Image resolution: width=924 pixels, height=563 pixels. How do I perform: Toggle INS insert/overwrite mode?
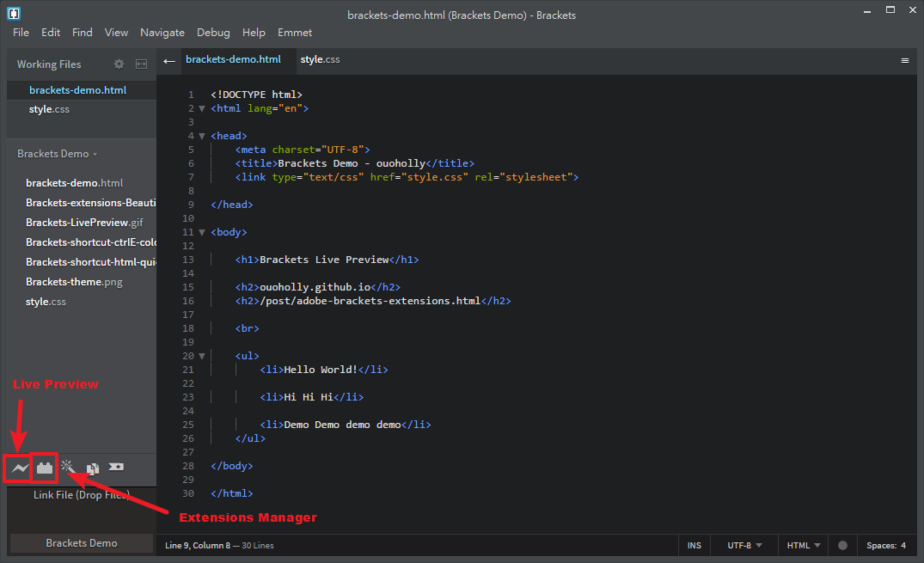tap(694, 545)
